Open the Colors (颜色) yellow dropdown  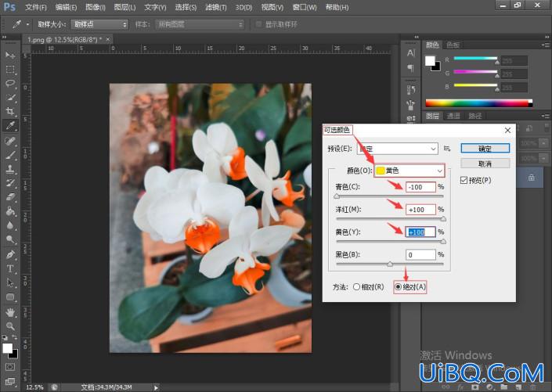[409, 171]
